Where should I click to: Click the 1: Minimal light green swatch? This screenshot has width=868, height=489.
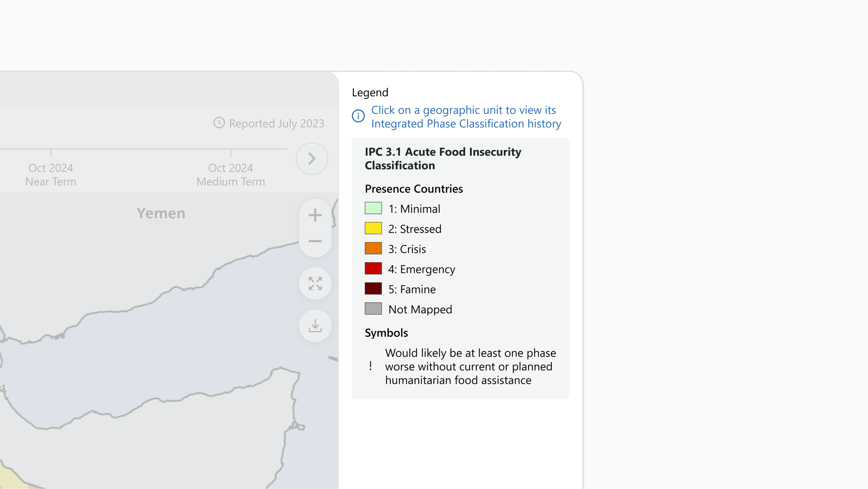point(373,208)
